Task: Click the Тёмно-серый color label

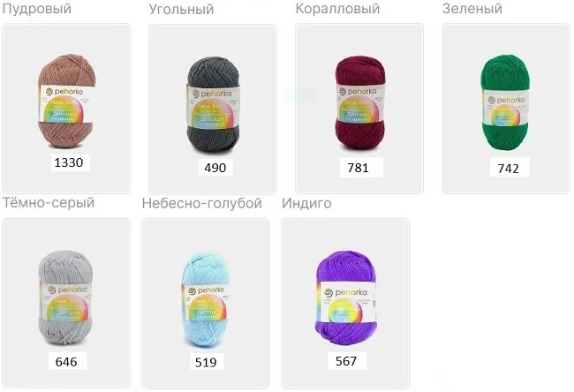Action: click(49, 202)
